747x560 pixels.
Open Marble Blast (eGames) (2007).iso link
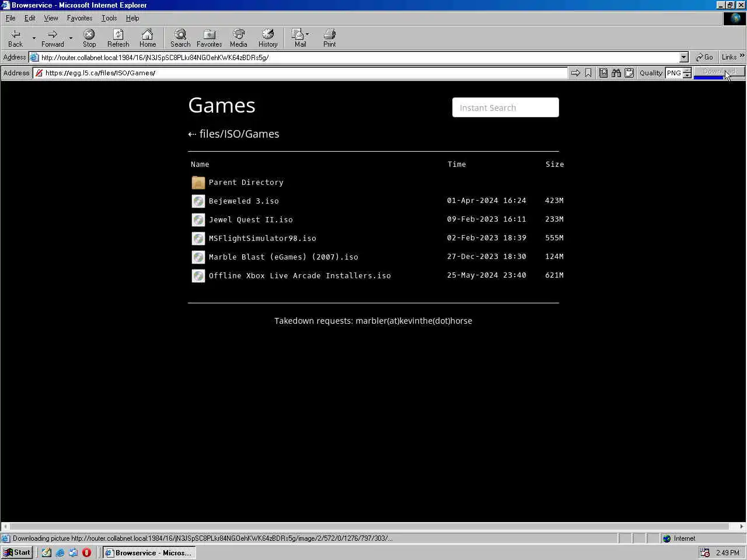tap(284, 257)
